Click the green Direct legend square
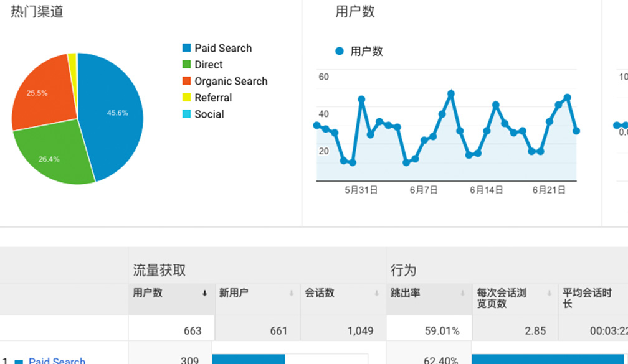This screenshot has height=364, width=628. point(186,65)
